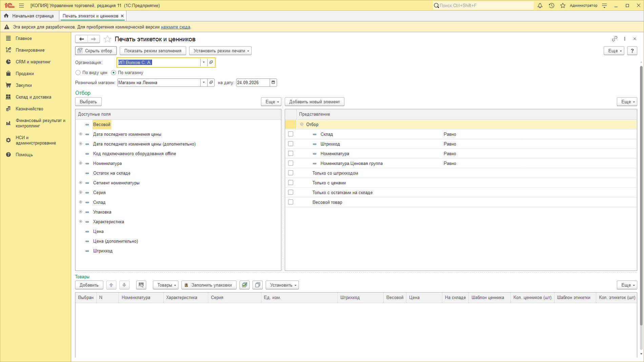The image size is (644, 362).
Task: Click Показать режим заполнения
Action: tap(153, 51)
